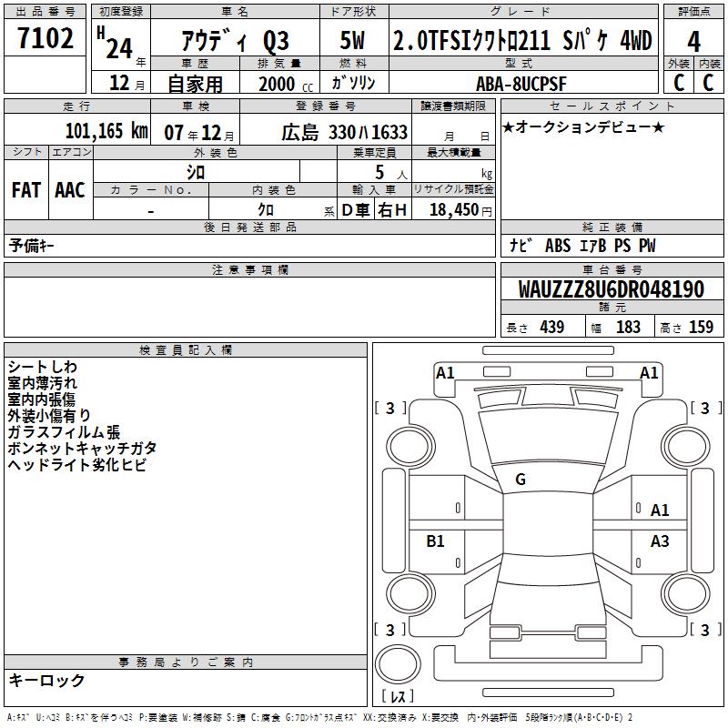
Task: Click note ボンネットキャッチガタ
Action: tap(82, 449)
